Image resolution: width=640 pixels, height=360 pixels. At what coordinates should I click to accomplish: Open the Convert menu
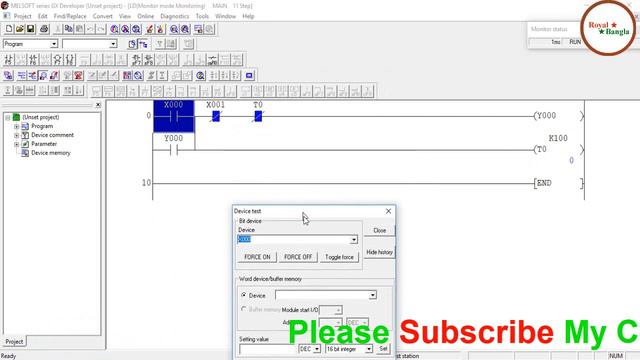pos(102,16)
